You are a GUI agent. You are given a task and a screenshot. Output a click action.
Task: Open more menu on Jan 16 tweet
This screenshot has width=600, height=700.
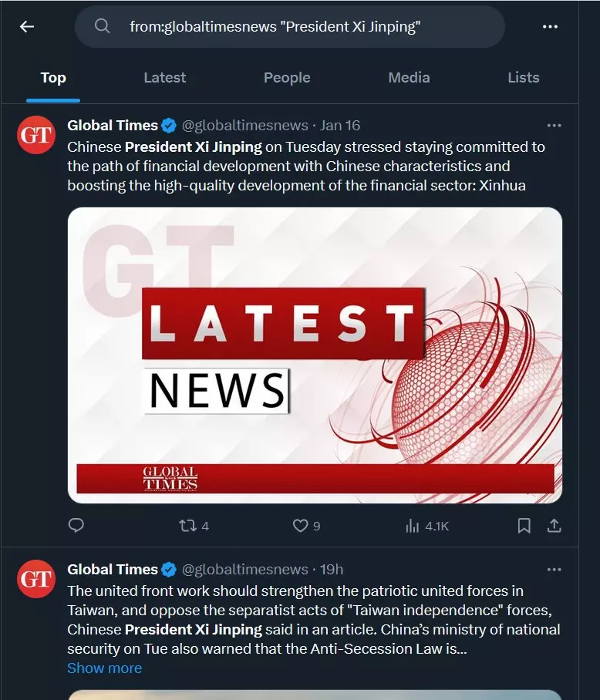[x=554, y=126]
